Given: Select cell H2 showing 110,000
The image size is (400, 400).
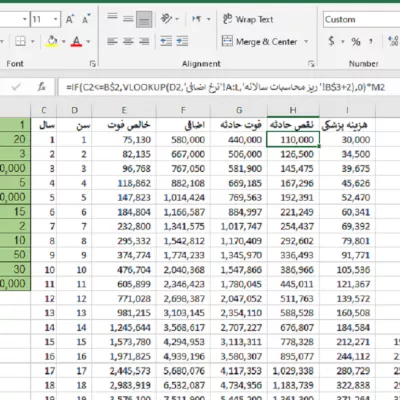Looking at the screenshot, I should pos(293,139).
